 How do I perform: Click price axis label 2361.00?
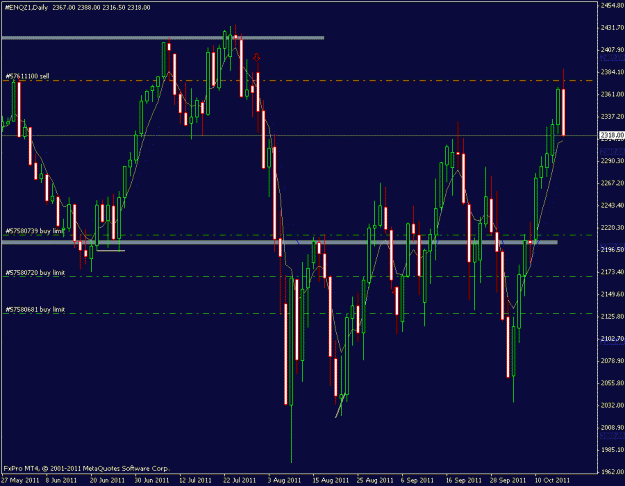(612, 94)
